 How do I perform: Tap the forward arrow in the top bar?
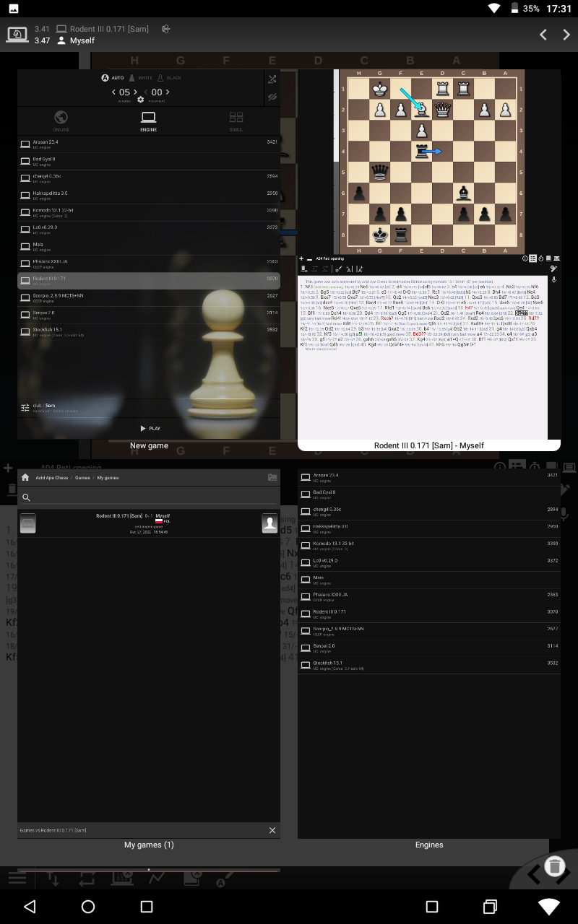tap(566, 34)
